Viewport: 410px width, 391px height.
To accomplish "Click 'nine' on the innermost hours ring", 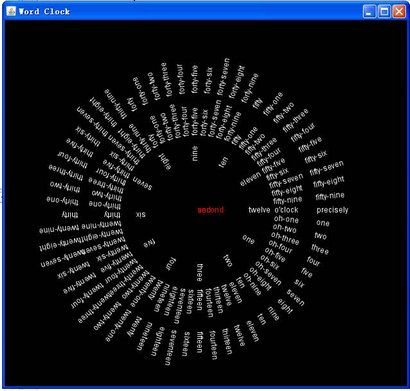I will pos(195,153).
